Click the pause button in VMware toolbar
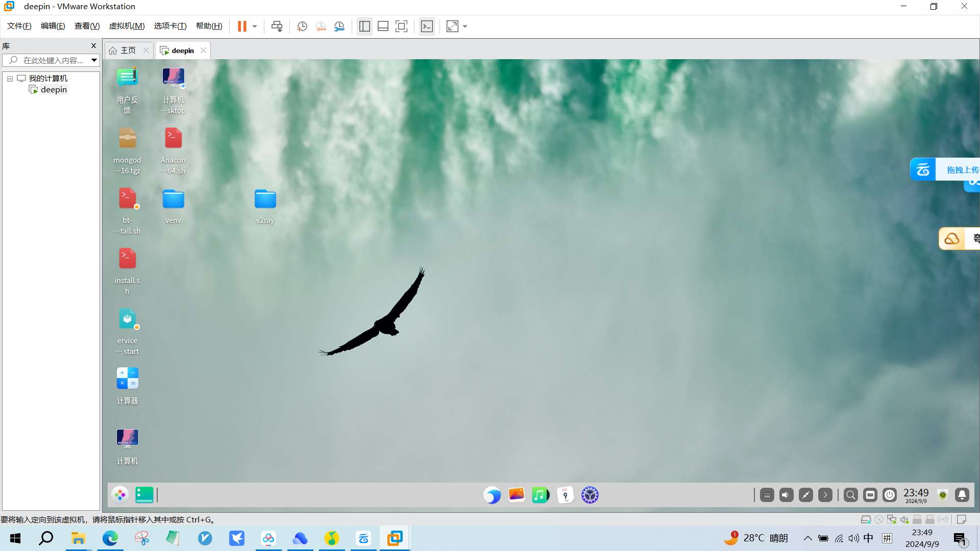This screenshot has width=980, height=551. 242,26
